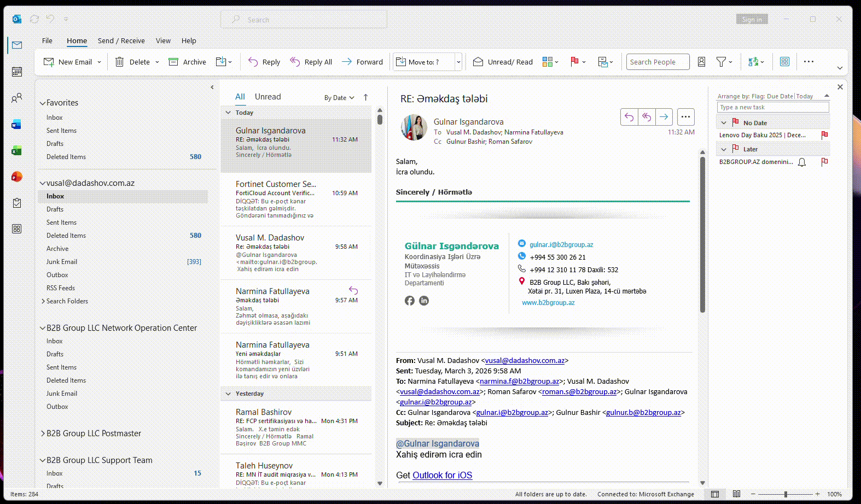Open the New Email dropdown arrow

pos(99,62)
